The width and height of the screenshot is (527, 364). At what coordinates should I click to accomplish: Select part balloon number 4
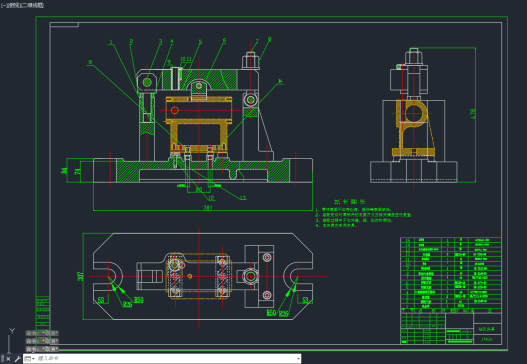point(172,41)
